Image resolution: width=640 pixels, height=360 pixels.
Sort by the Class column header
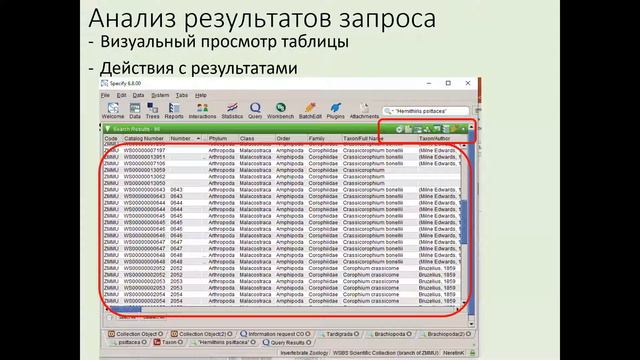coord(256,139)
